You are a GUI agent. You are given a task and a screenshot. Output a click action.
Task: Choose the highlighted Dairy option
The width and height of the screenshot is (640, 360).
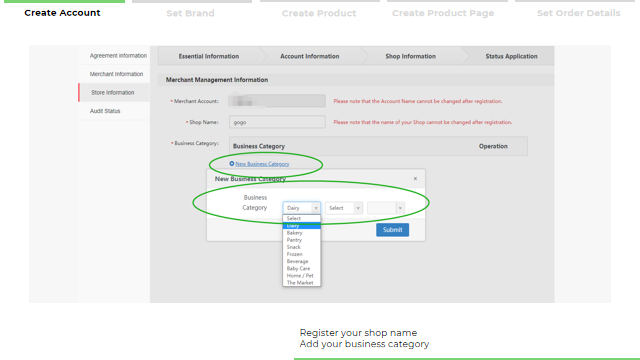(x=302, y=226)
